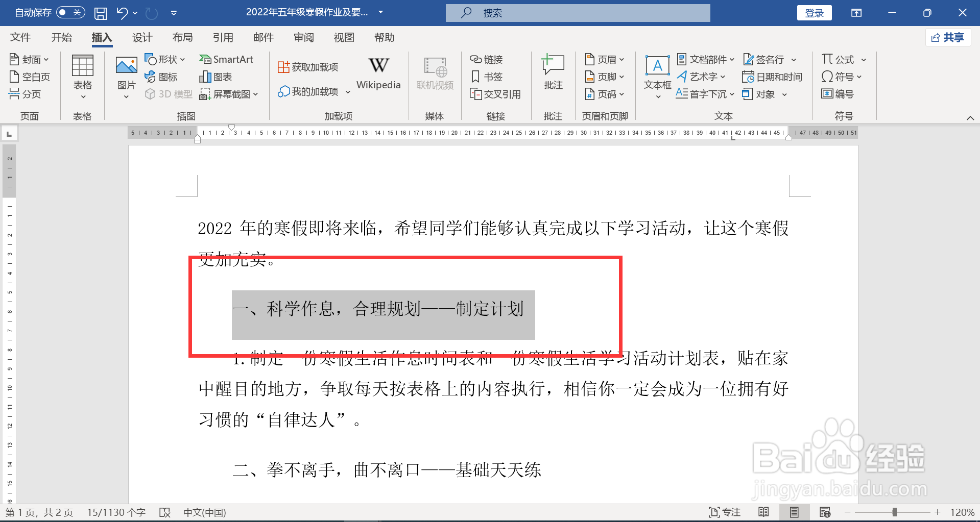Open the 设计 ribbon tab
980x522 pixels.
point(141,37)
